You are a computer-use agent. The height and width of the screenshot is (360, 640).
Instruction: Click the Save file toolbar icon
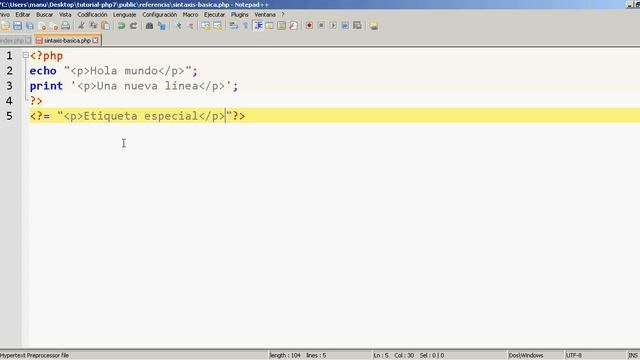tap(17, 26)
